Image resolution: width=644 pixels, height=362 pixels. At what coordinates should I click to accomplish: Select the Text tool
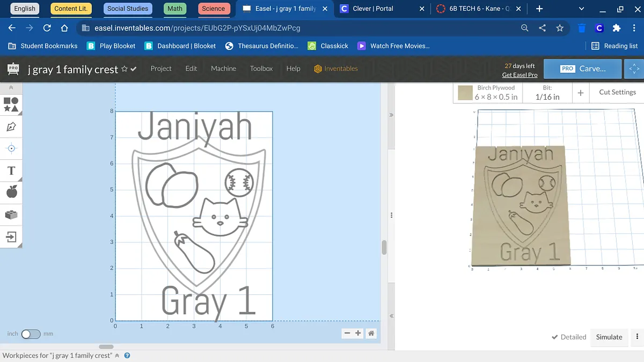coord(11,171)
